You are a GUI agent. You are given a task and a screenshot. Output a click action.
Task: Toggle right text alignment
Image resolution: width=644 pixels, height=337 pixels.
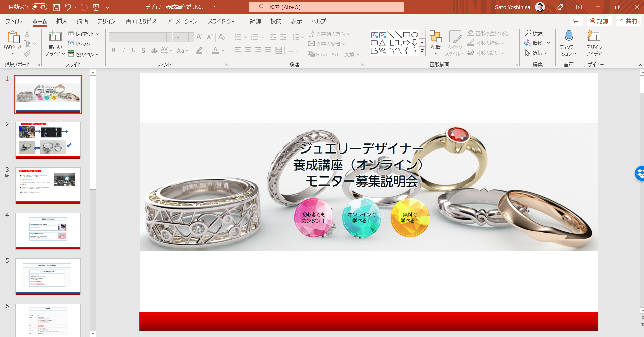(x=258, y=50)
